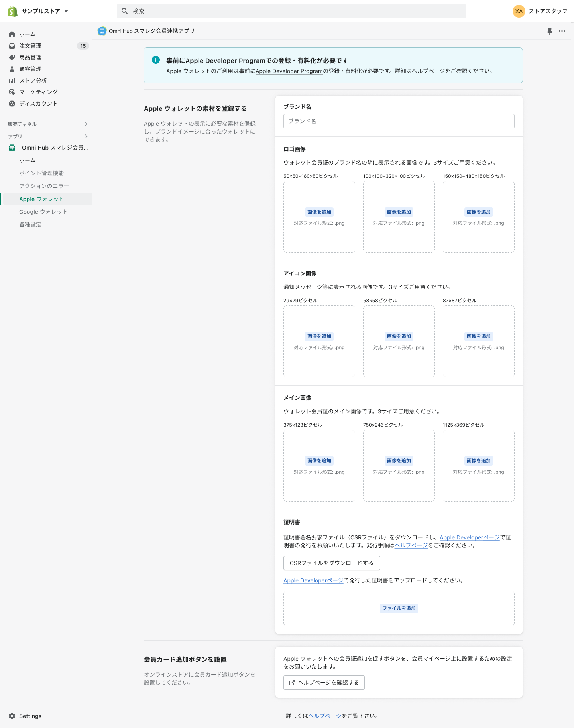Click ファイルを追加 certificate upload button
Image resolution: width=574 pixels, height=728 pixels.
click(399, 608)
